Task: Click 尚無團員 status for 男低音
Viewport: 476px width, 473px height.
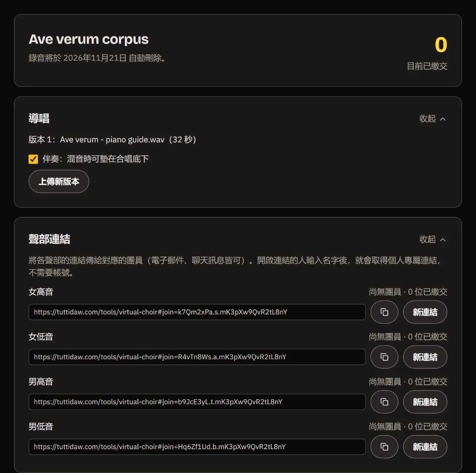Action: click(x=408, y=427)
